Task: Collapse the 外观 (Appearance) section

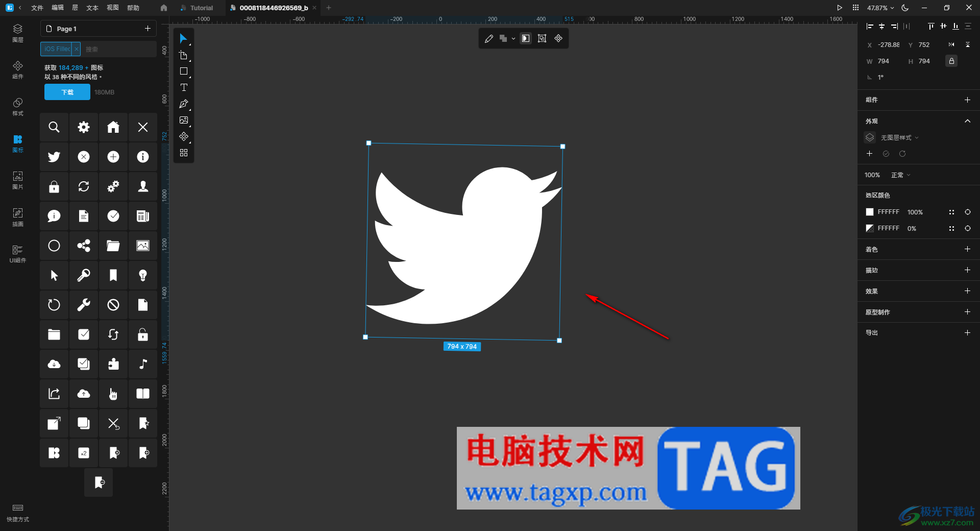Action: (x=967, y=121)
